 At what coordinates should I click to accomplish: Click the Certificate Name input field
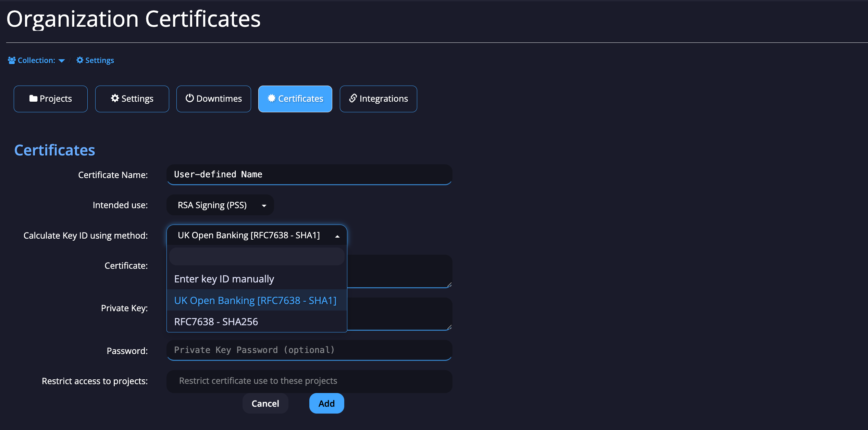point(309,174)
